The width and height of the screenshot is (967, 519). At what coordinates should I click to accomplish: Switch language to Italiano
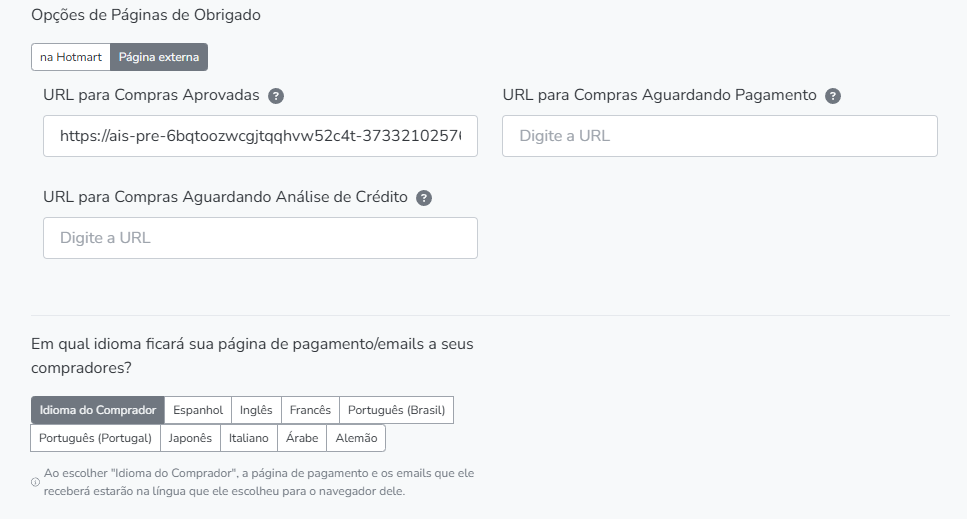[249, 438]
